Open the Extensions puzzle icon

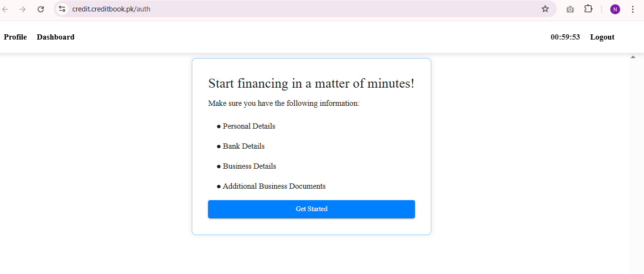click(588, 9)
